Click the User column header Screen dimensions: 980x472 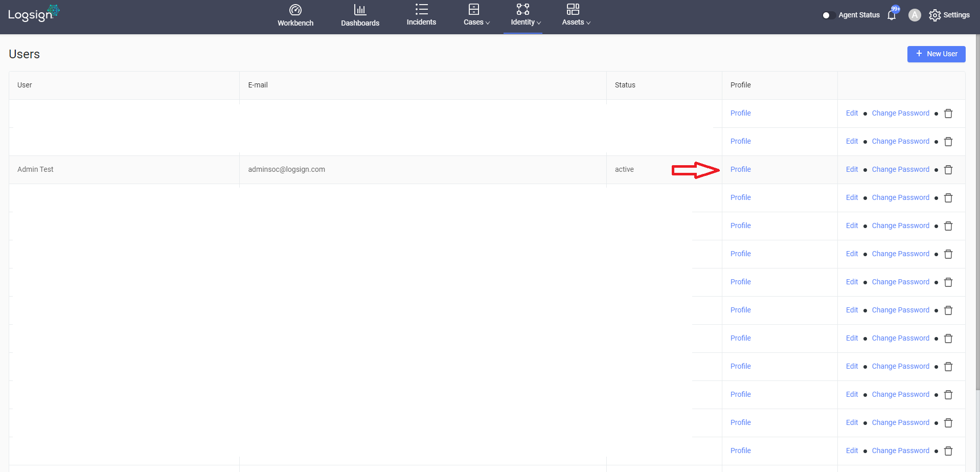tap(124, 85)
